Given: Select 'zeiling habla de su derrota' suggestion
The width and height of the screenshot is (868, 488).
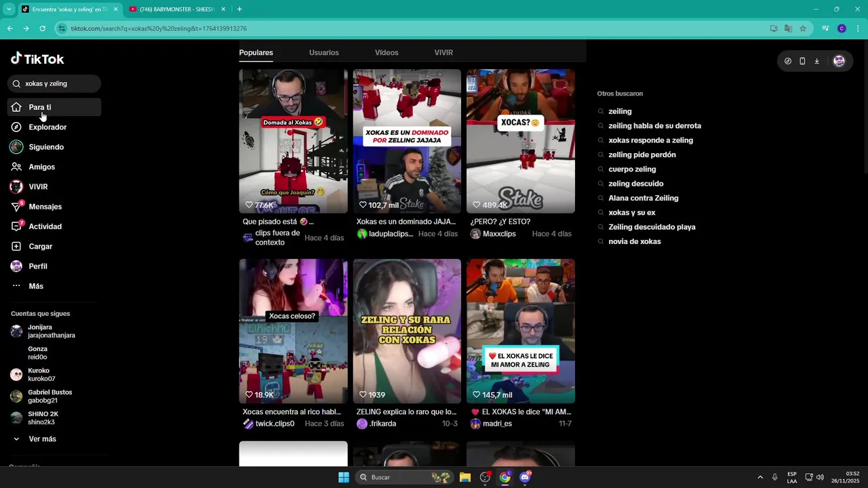Looking at the screenshot, I should pyautogui.click(x=655, y=126).
